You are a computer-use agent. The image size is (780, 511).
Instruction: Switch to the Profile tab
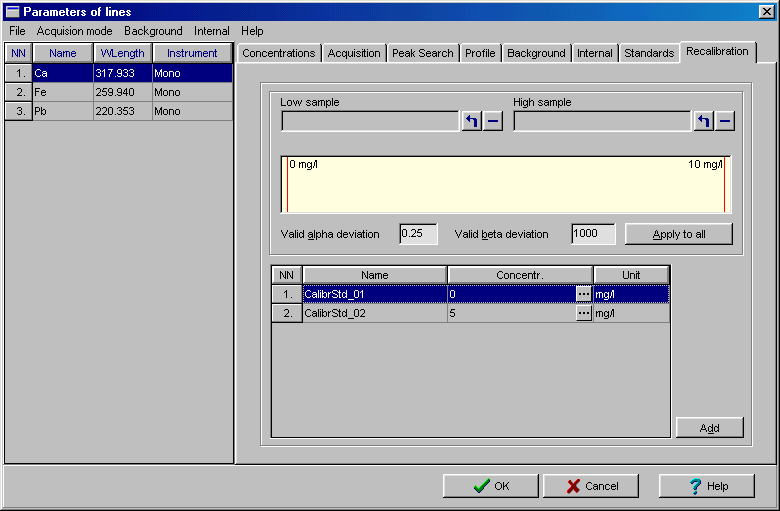pyautogui.click(x=480, y=53)
